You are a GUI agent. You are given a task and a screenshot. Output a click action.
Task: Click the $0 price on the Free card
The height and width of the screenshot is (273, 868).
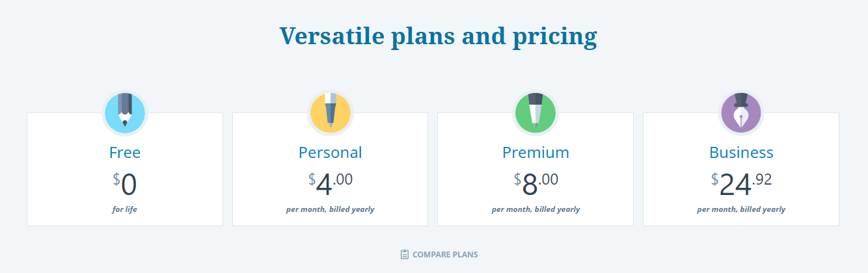pos(125,184)
